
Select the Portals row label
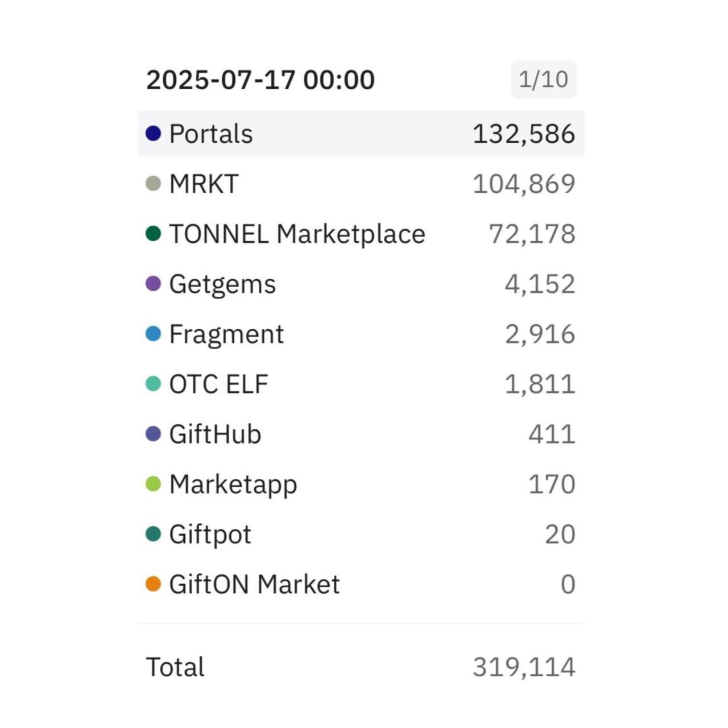coord(211,134)
